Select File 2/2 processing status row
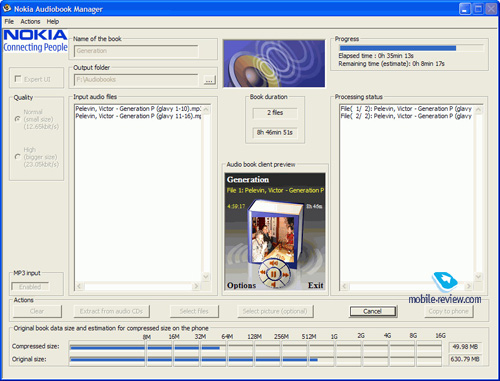The height and width of the screenshot is (381, 500). (x=406, y=116)
